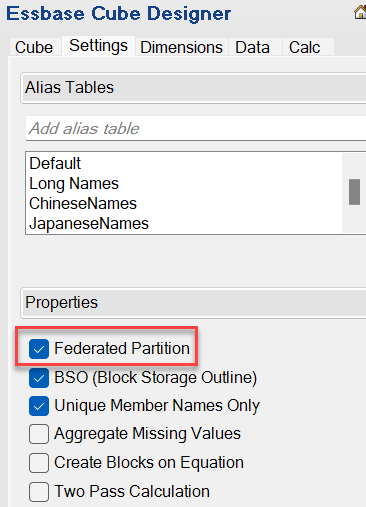The width and height of the screenshot is (366, 507).
Task: Click the alias list scrollbar thumb
Action: 354,192
